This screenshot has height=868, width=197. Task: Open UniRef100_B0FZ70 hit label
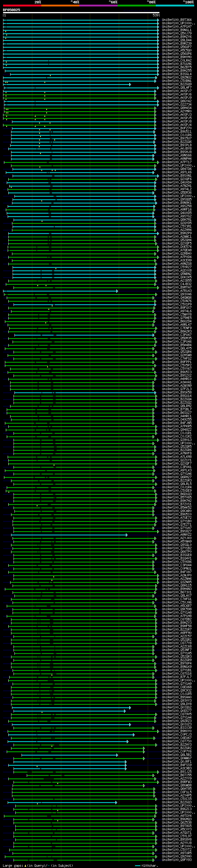pyautogui.click(x=177, y=128)
